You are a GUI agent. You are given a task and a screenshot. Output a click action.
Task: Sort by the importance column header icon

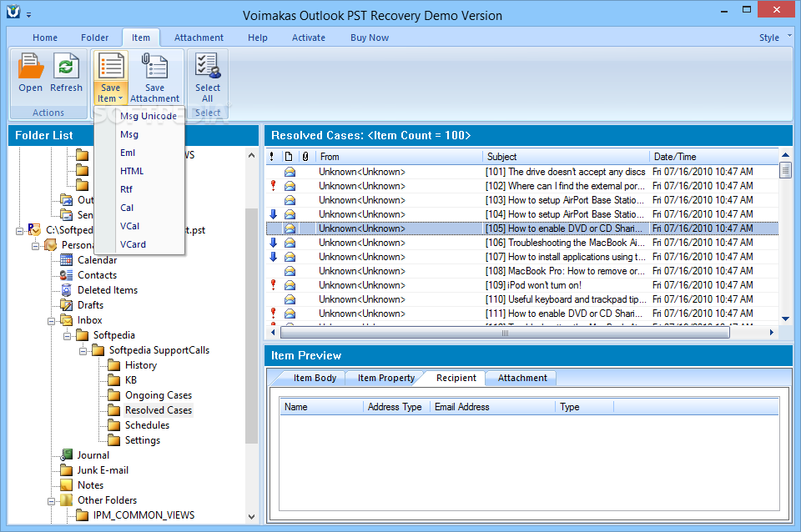click(272, 157)
